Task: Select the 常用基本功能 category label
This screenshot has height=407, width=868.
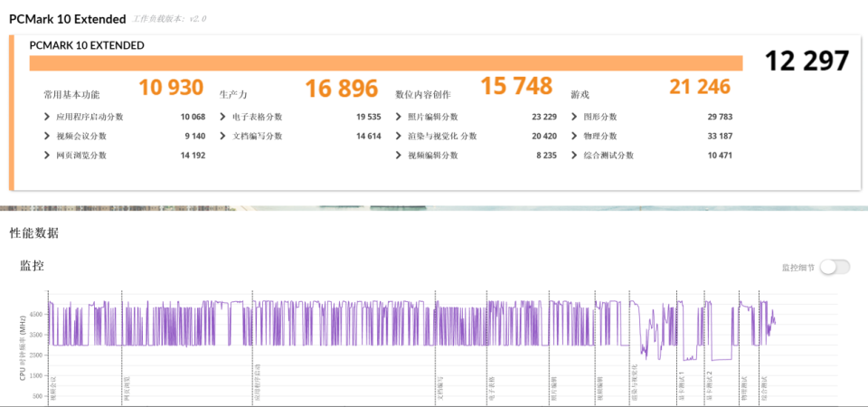Action: (x=71, y=95)
